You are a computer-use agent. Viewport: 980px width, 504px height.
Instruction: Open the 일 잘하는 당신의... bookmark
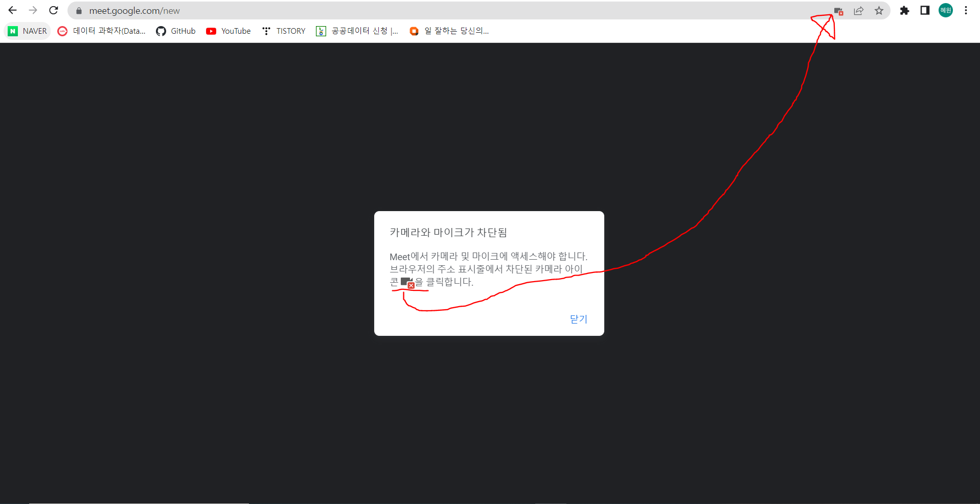(x=449, y=31)
